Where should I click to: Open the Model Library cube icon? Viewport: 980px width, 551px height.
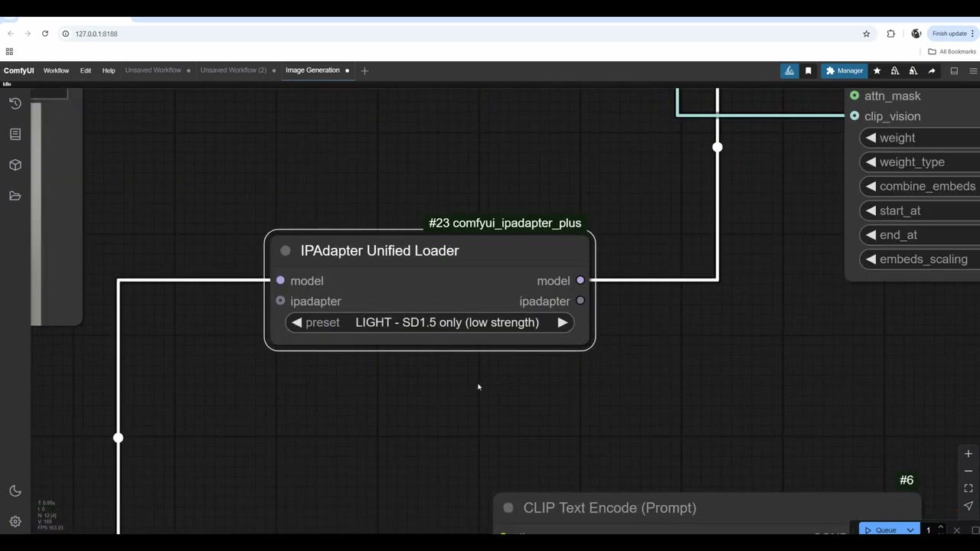15,165
